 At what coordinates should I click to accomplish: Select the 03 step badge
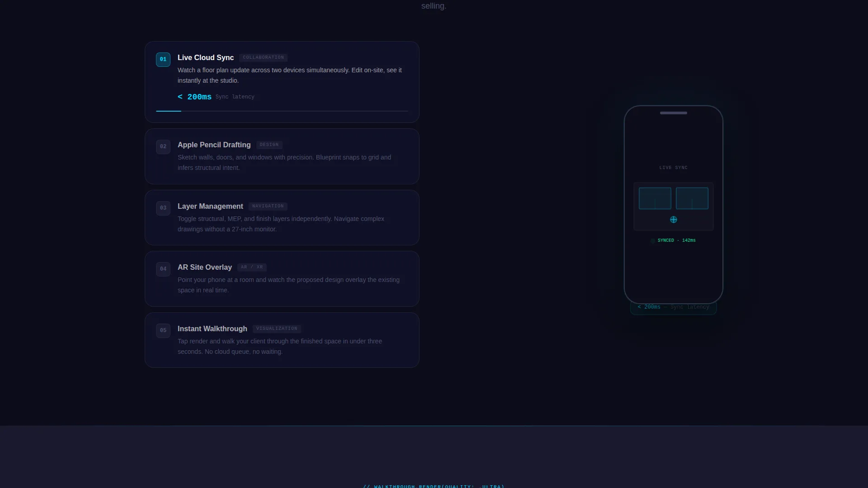(163, 208)
